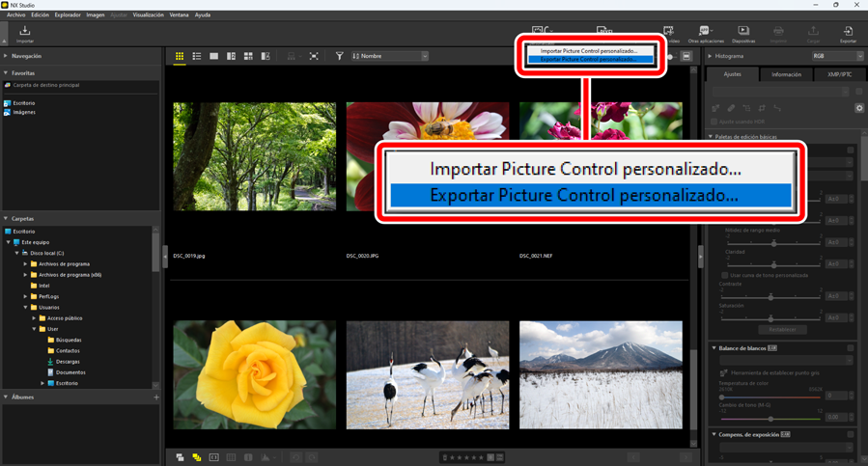Screen dimensions: 868x466
Task: Click the filter funnel icon
Action: (340, 57)
